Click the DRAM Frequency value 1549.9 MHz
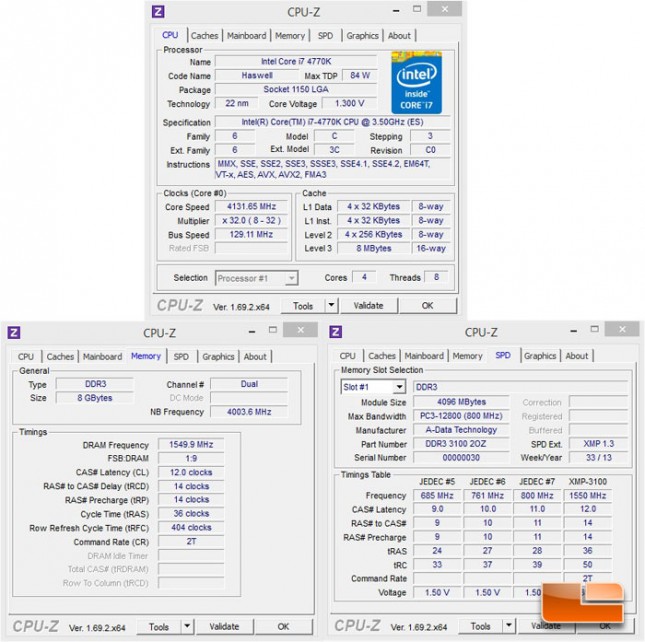 pyautogui.click(x=191, y=445)
